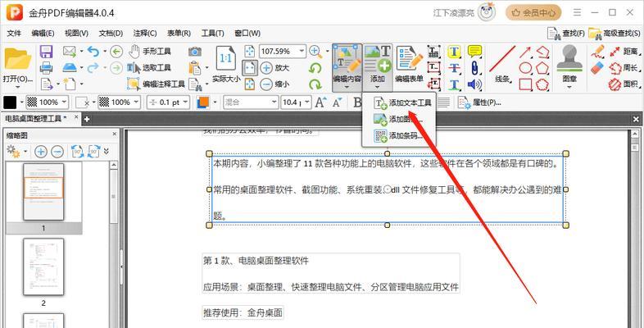Click the empty stroke color swatch

[82, 102]
